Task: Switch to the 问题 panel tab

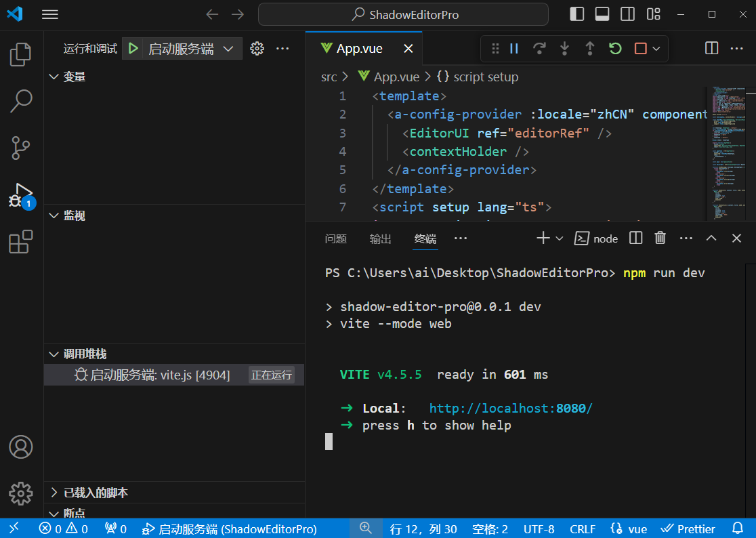Action: coord(335,239)
